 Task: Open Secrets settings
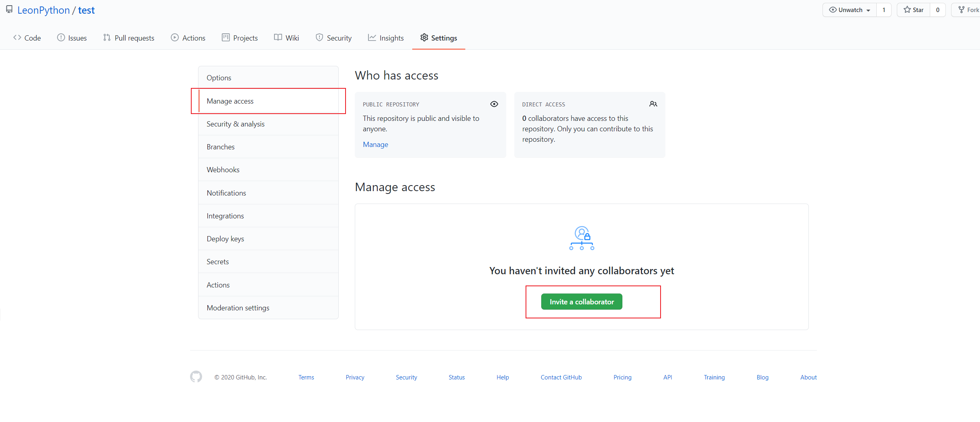click(x=268, y=262)
